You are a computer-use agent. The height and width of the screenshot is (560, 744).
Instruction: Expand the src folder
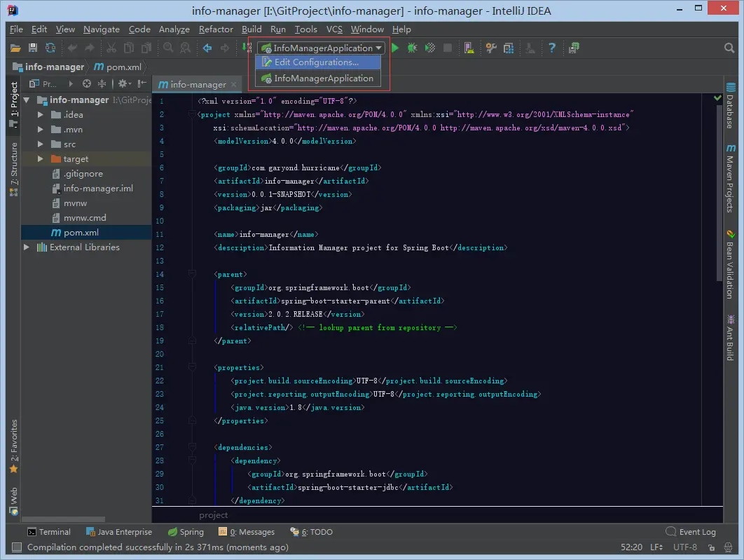coord(41,144)
